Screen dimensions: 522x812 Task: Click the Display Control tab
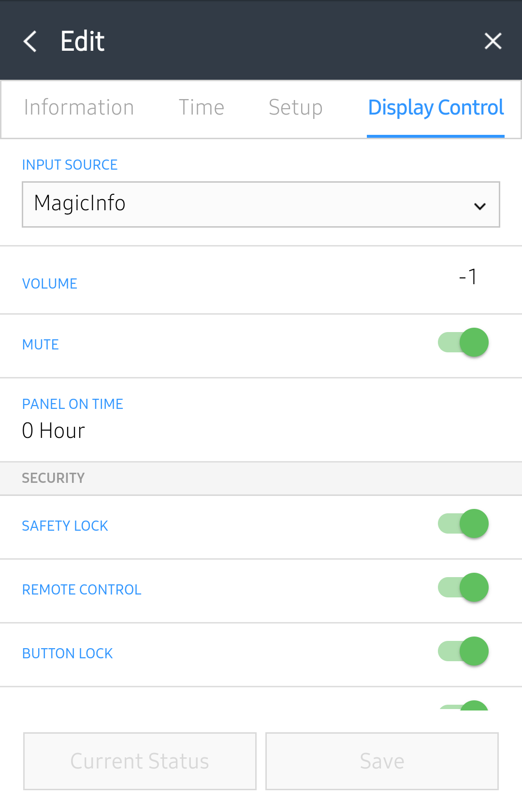[435, 108]
